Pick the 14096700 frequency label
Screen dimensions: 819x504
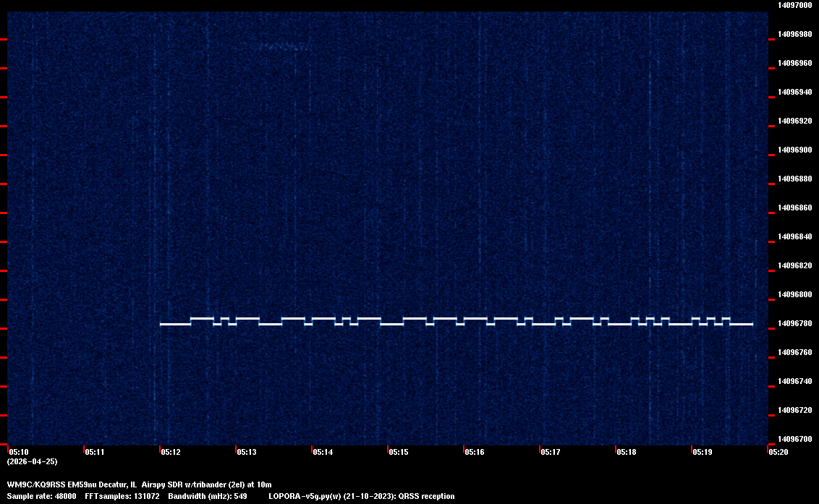click(794, 439)
